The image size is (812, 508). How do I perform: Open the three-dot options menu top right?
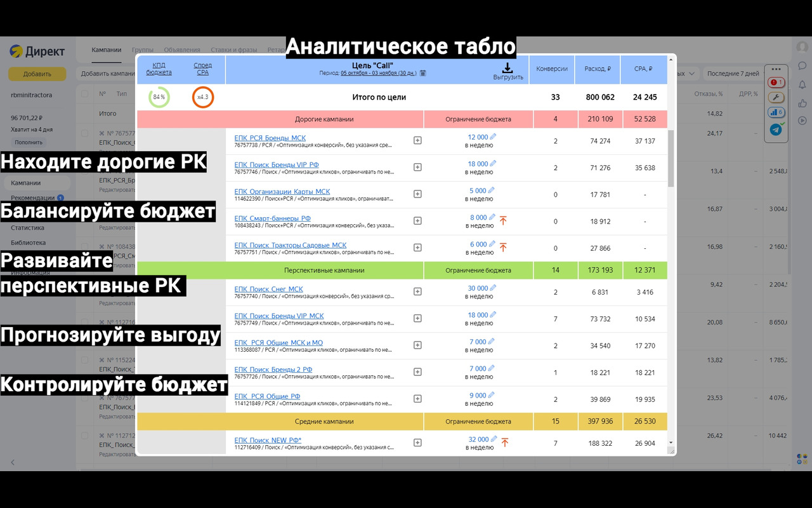776,69
